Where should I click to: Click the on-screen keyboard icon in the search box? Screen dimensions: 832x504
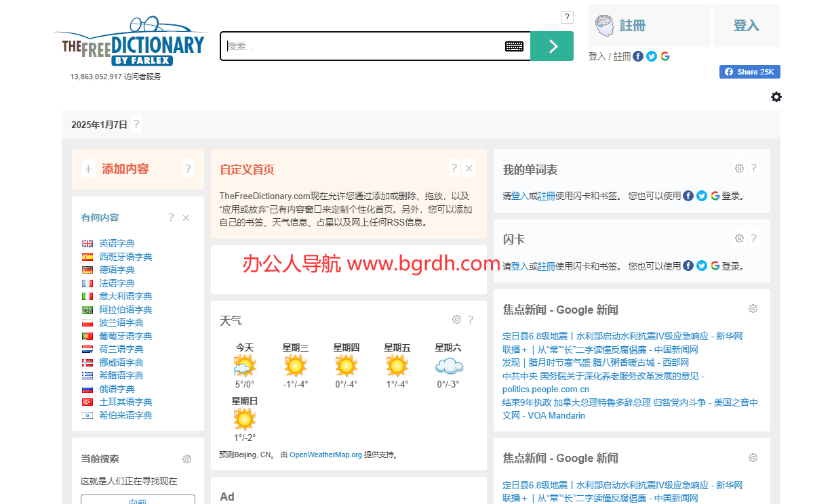coord(514,46)
